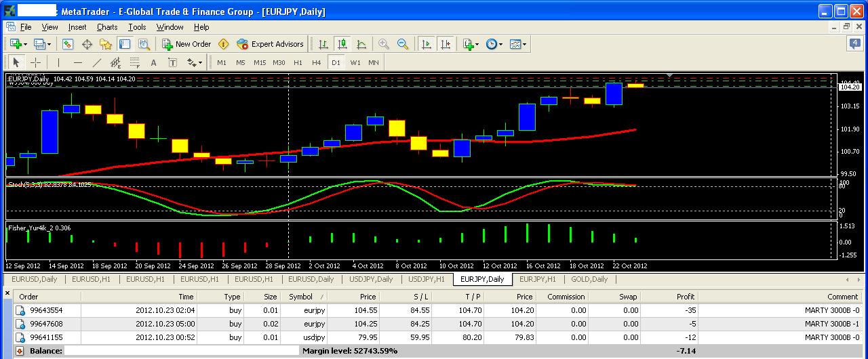Open the Arrows objects dropdown arrow
The height and width of the screenshot is (359, 868).
pyautogui.click(x=201, y=62)
